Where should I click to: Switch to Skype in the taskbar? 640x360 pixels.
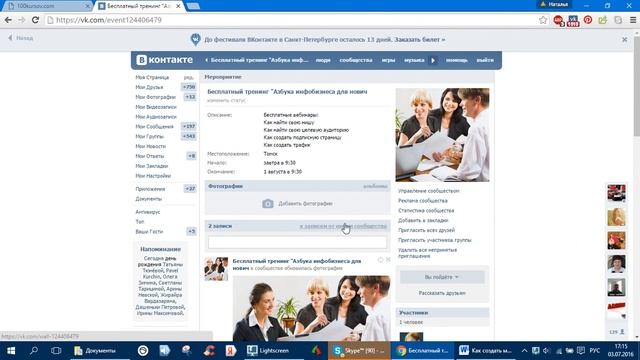point(359,351)
